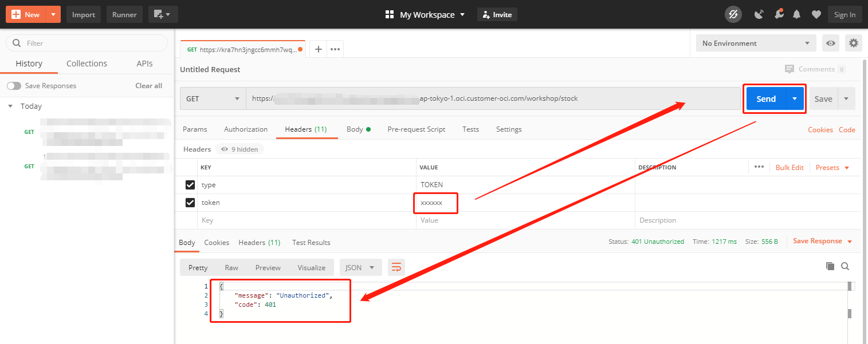The image size is (868, 344).
Task: Open manage environments gear icon
Action: (x=854, y=43)
